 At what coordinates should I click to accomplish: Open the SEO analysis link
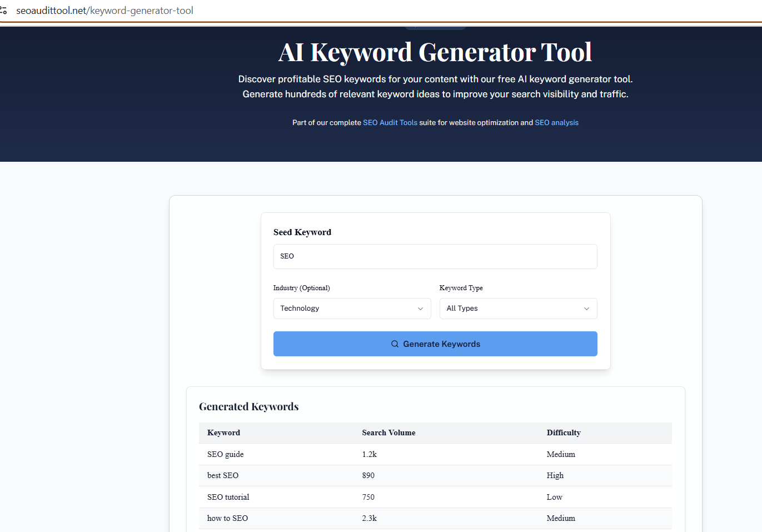click(556, 123)
